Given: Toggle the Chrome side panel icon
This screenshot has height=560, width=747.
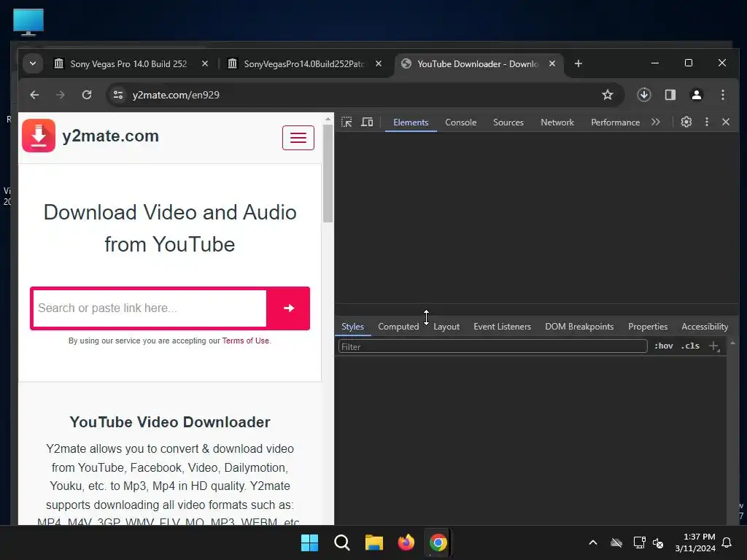Looking at the screenshot, I should click(670, 95).
